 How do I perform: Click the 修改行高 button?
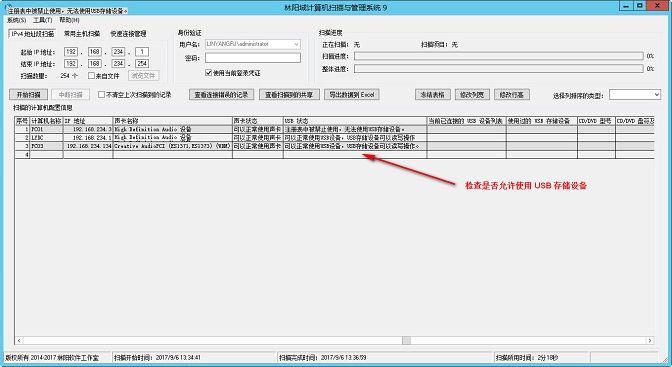tap(512, 95)
